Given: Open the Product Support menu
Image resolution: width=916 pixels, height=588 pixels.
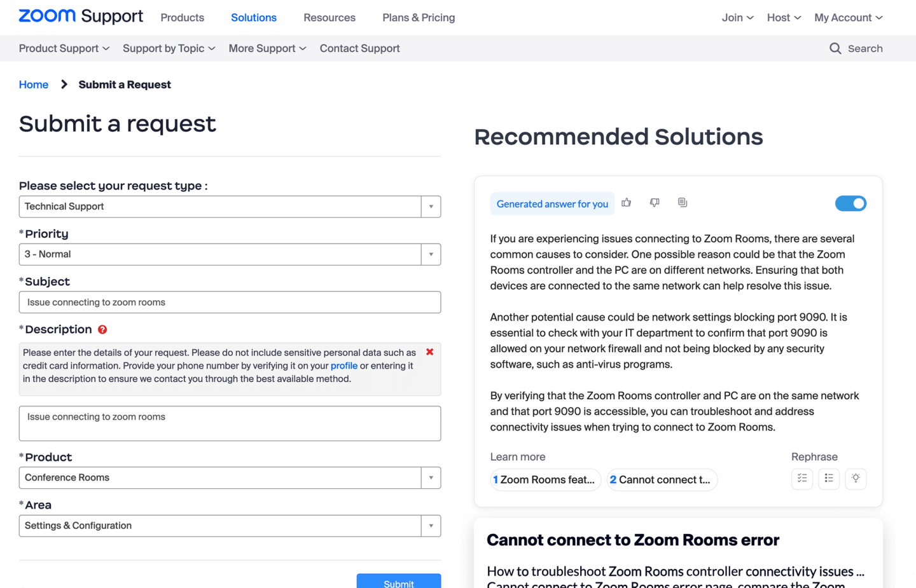Looking at the screenshot, I should pos(64,48).
